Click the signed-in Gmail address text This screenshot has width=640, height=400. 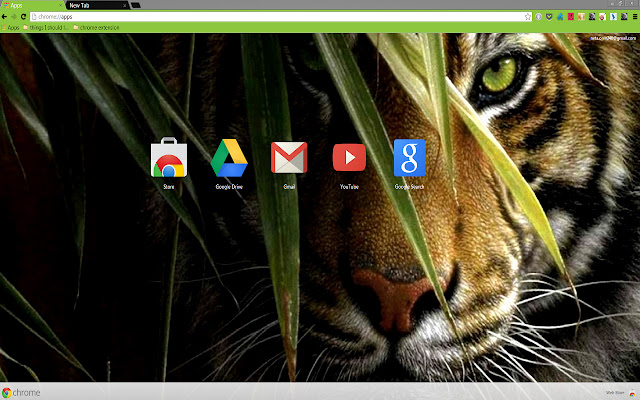pos(613,38)
